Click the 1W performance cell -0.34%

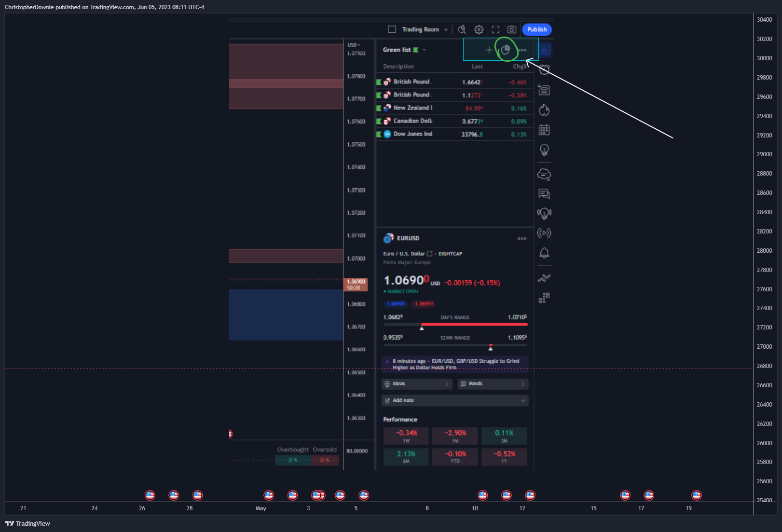(406, 436)
